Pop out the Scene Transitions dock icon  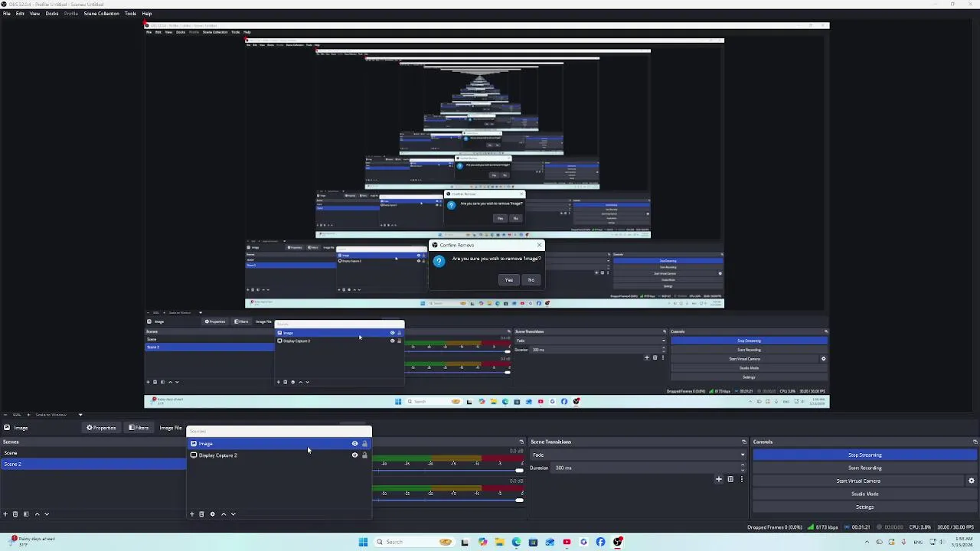point(743,442)
